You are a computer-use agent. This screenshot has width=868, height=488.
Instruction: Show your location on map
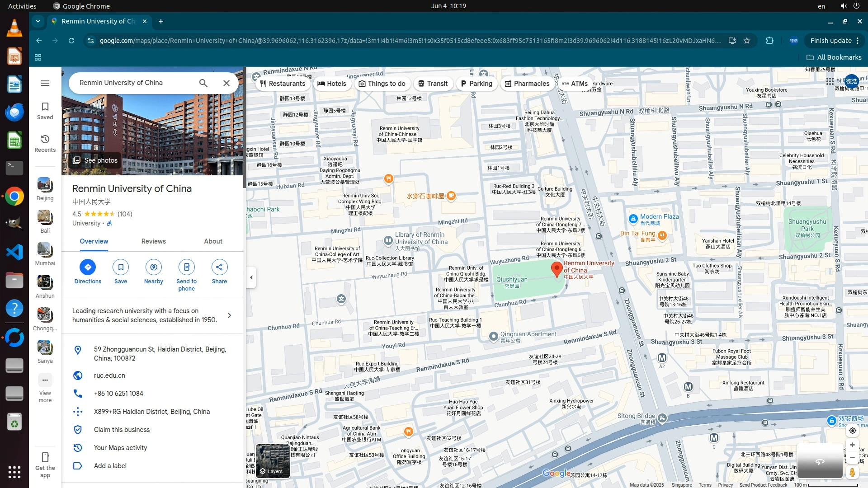[x=852, y=431]
